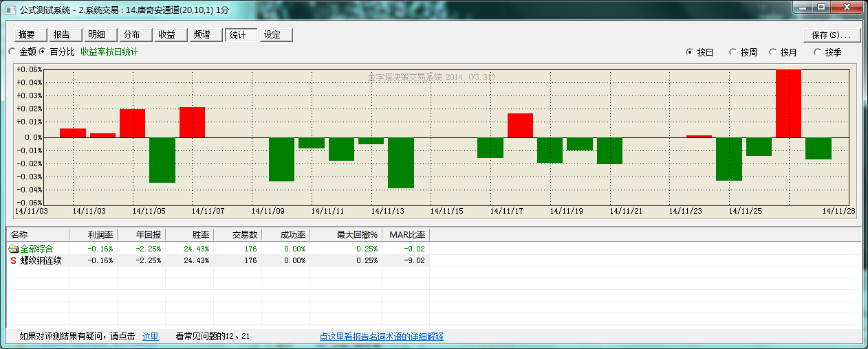Select the 百分比 radio button
This screenshot has height=349, width=868.
click(43, 52)
